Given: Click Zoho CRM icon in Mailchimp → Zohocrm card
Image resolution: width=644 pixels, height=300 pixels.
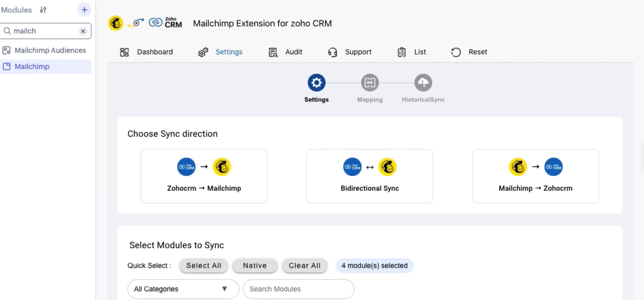Looking at the screenshot, I should click(x=553, y=167).
